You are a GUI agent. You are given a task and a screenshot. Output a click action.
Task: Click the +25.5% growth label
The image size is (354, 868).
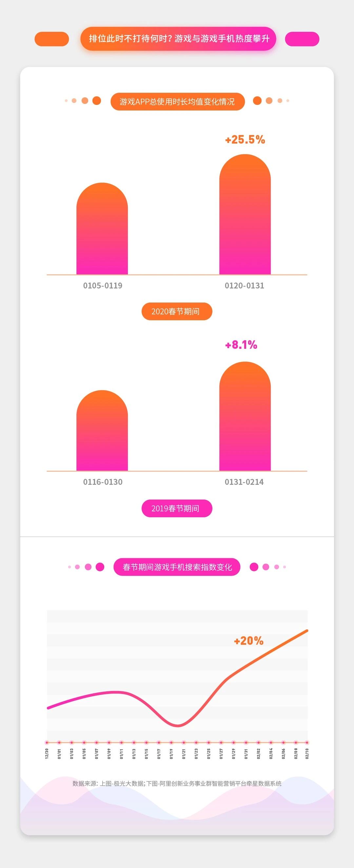click(x=245, y=140)
